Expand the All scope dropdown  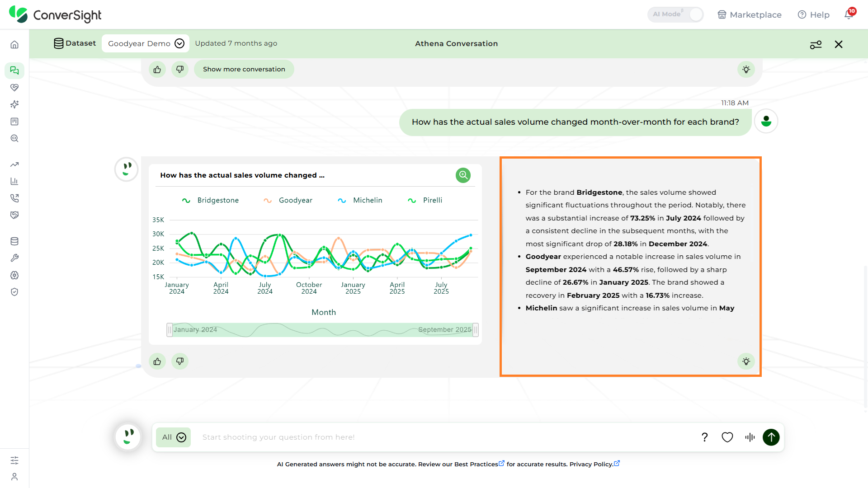pyautogui.click(x=174, y=437)
